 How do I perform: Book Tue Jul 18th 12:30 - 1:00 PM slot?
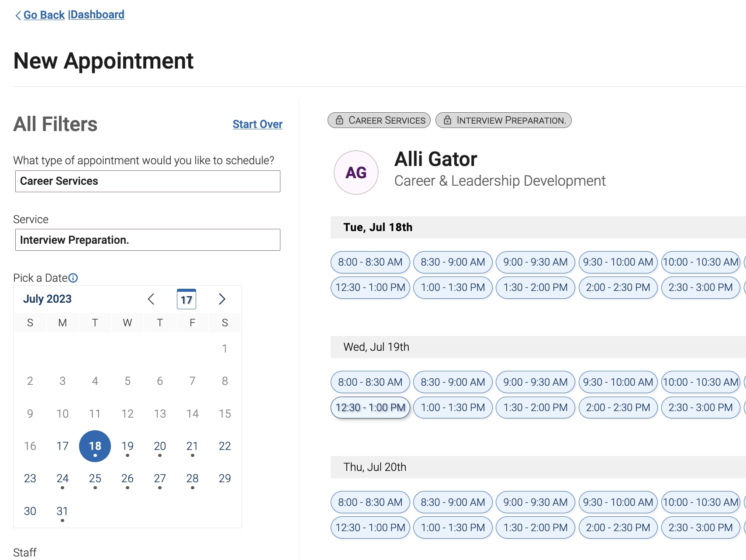click(x=370, y=287)
